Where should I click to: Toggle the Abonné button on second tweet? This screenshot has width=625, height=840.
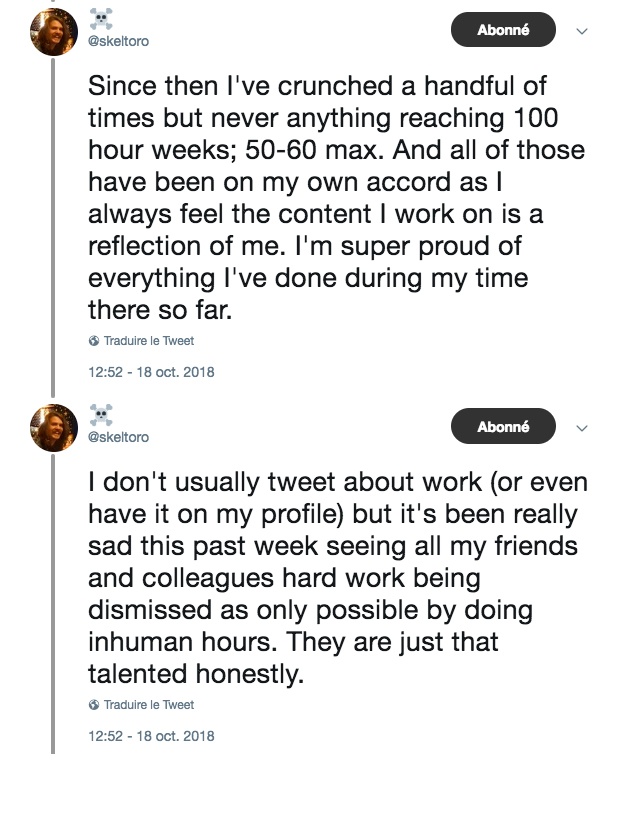click(502, 427)
